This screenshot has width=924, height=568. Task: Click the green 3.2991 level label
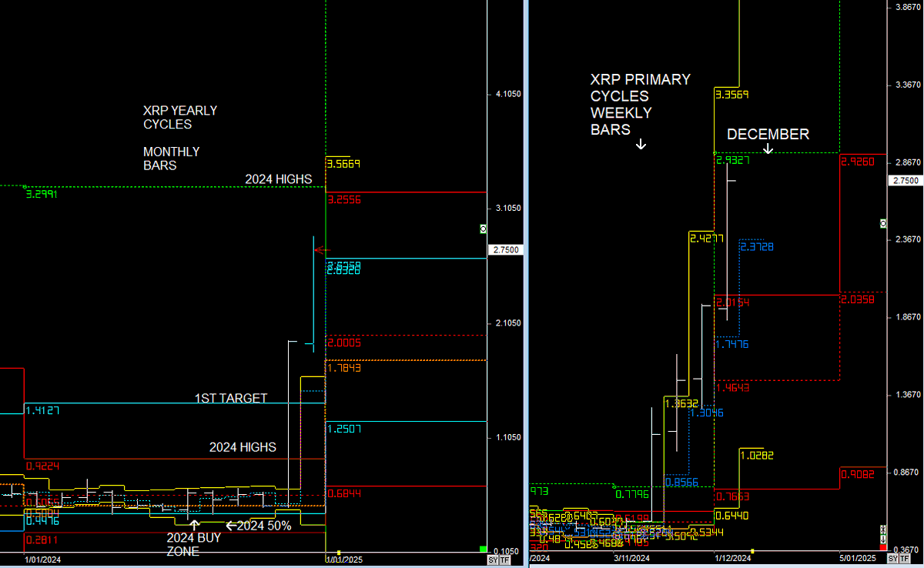42,194
